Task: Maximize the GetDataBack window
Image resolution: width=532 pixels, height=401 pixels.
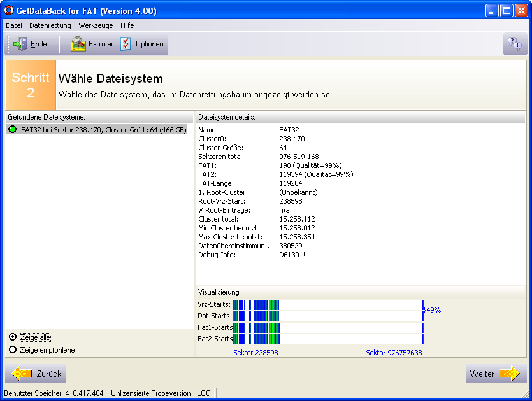Action: tap(507, 11)
